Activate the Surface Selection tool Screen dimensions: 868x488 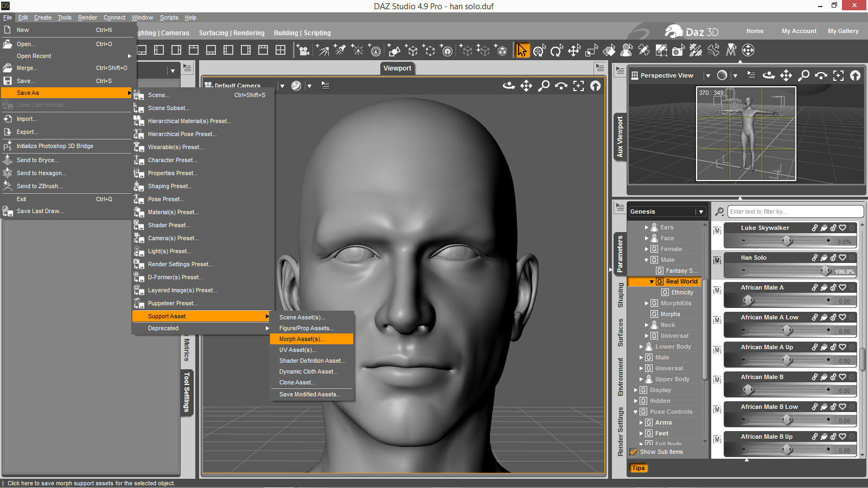point(609,50)
